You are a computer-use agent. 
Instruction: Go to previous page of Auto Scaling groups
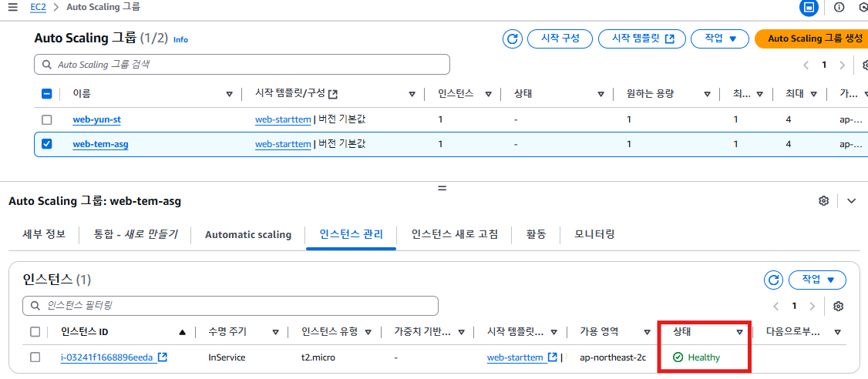pos(806,65)
